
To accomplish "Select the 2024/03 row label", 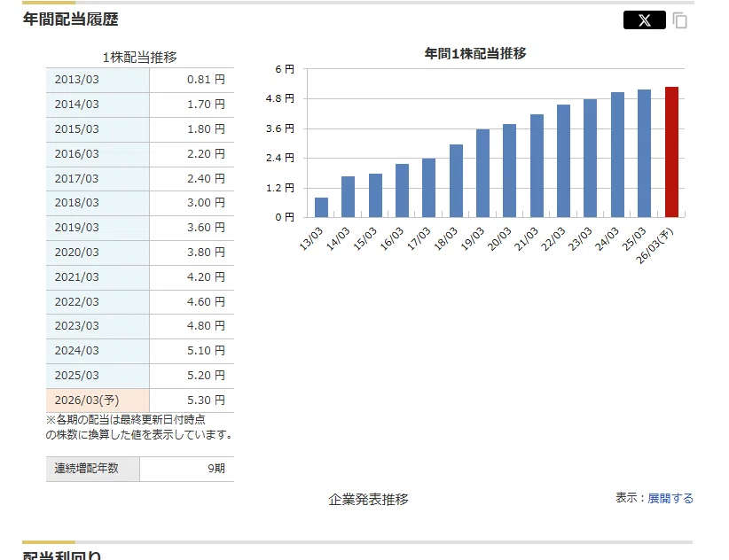I will coord(76,351).
